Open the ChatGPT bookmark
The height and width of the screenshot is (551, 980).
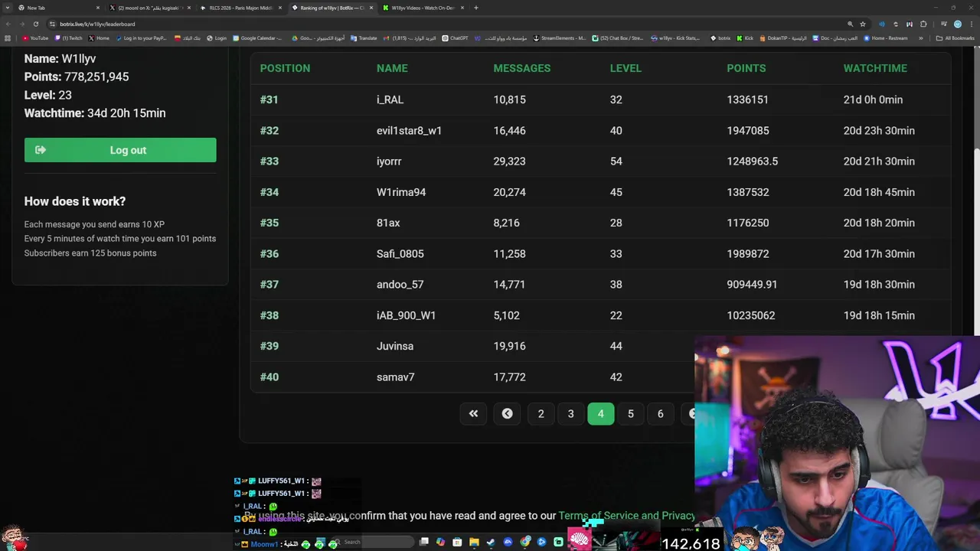[455, 38]
